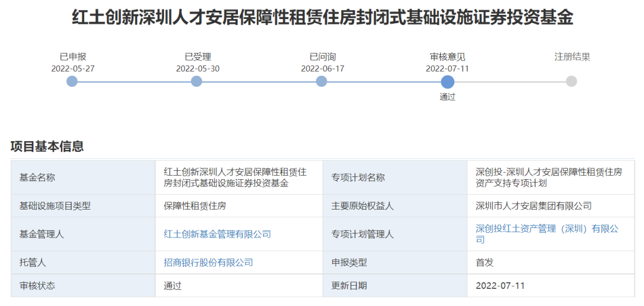Click the 托管人 header cell
Viewport: 644px width, 306px height.
83,263
